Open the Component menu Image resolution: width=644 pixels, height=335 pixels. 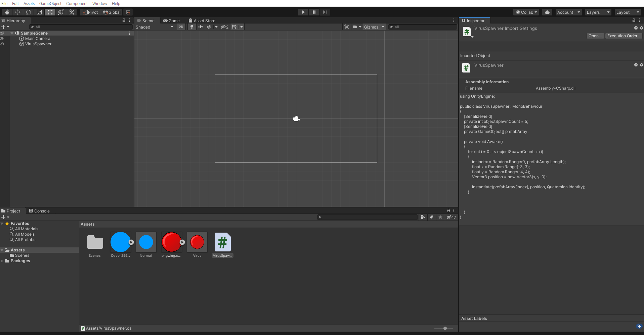click(x=77, y=3)
